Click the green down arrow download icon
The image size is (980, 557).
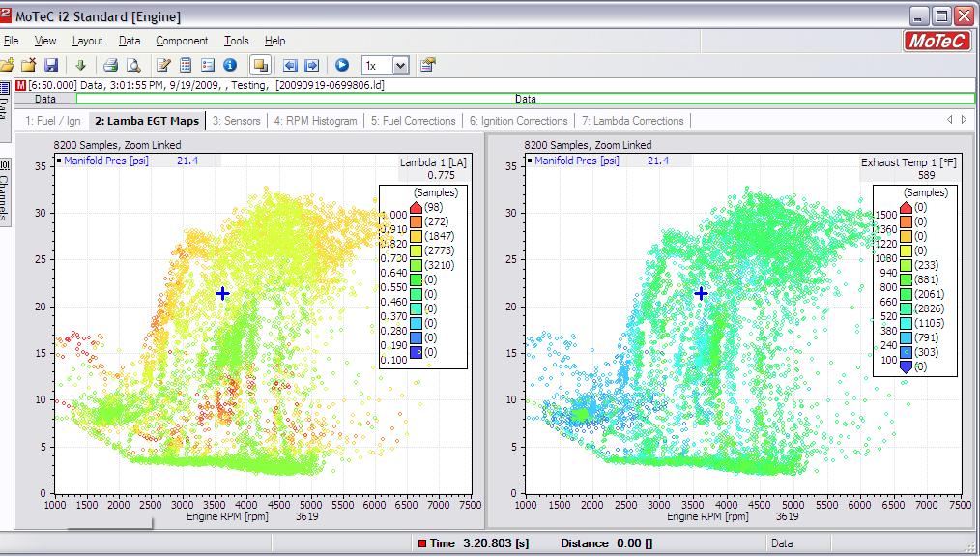tap(80, 65)
